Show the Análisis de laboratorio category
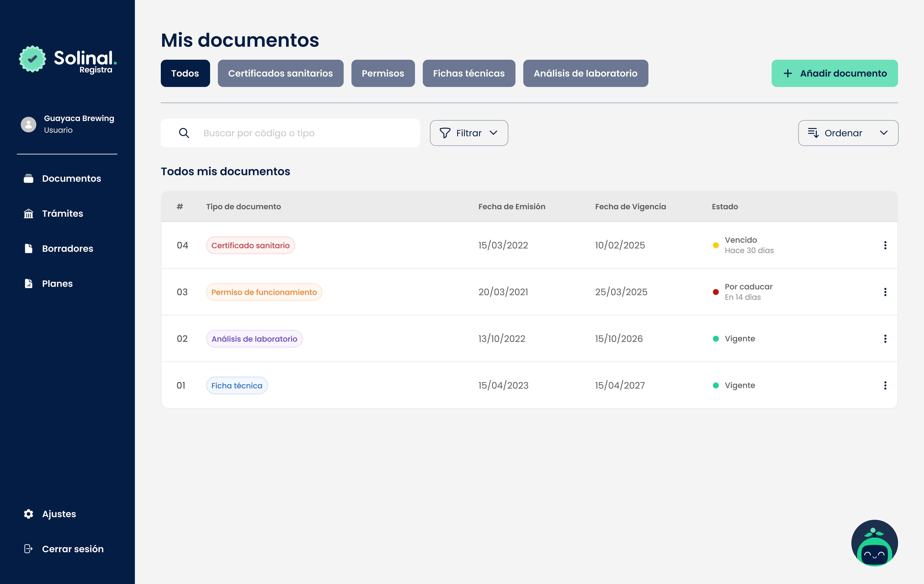The image size is (924, 584). coord(585,73)
